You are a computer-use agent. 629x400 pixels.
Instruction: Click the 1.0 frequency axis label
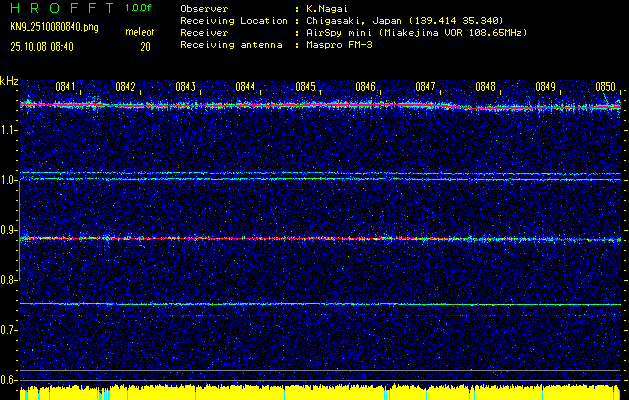(x=9, y=180)
